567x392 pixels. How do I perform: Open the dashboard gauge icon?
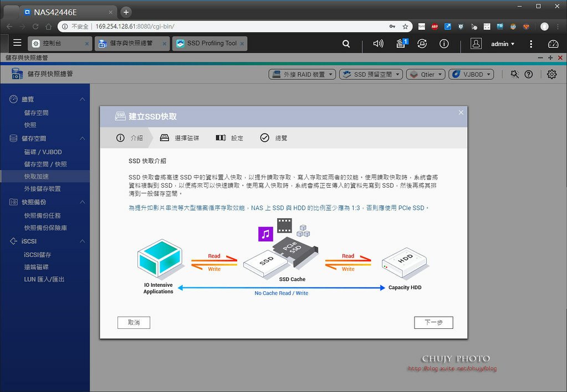click(553, 44)
